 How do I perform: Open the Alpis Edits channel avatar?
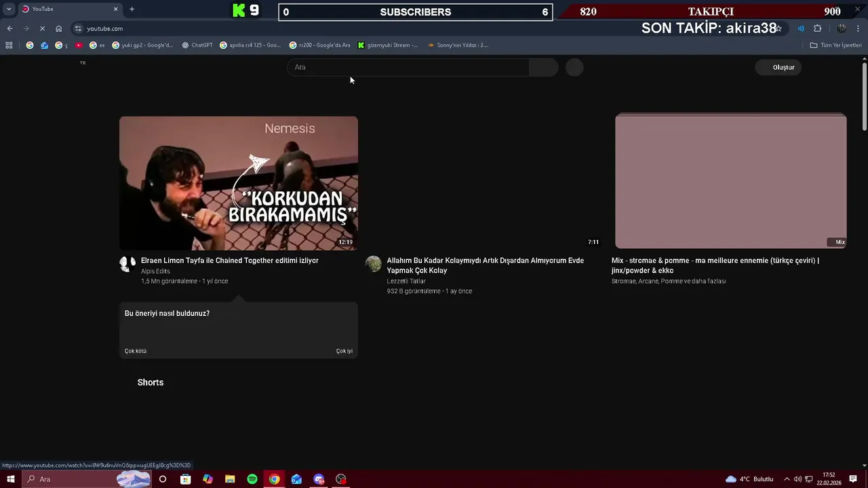coord(127,264)
